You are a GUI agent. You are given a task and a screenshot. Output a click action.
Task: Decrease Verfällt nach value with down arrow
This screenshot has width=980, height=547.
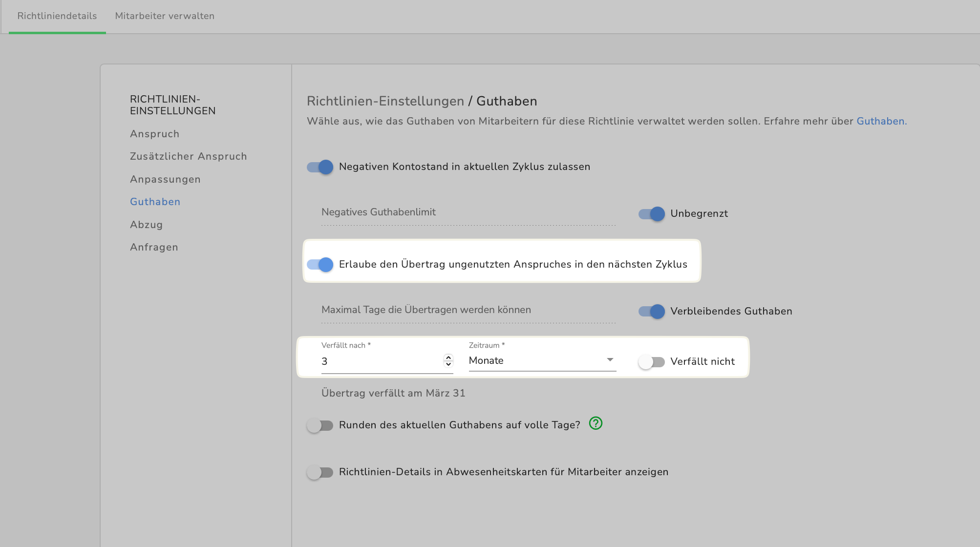pyautogui.click(x=448, y=364)
